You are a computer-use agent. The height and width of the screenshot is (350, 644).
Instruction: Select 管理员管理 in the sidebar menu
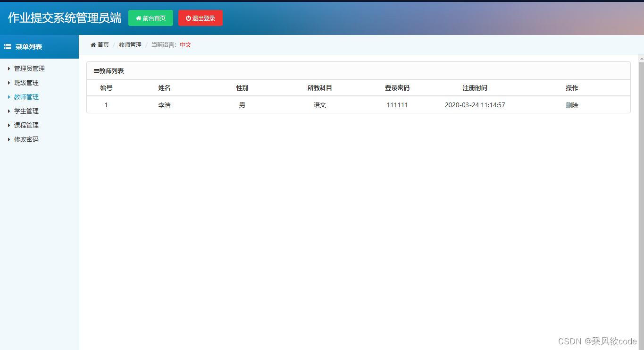point(29,68)
